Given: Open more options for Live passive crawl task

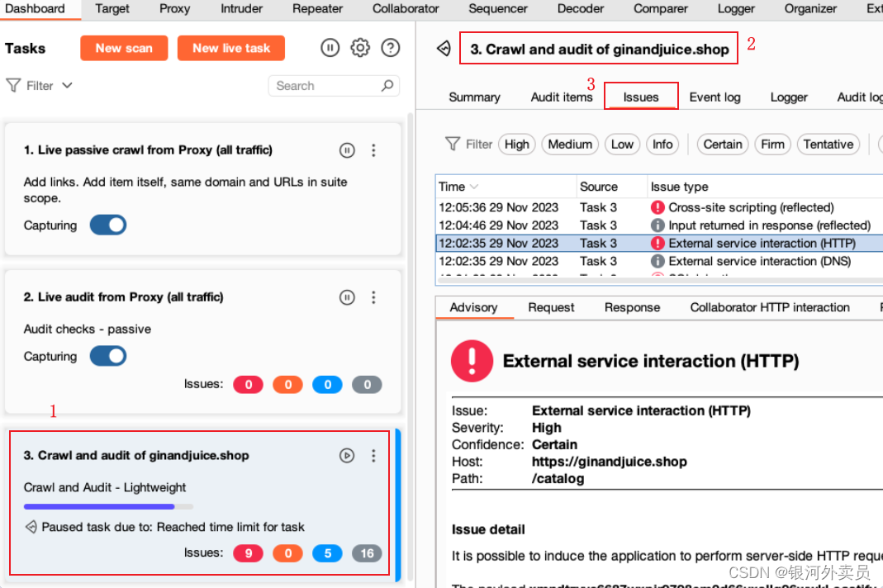Looking at the screenshot, I should click(373, 150).
